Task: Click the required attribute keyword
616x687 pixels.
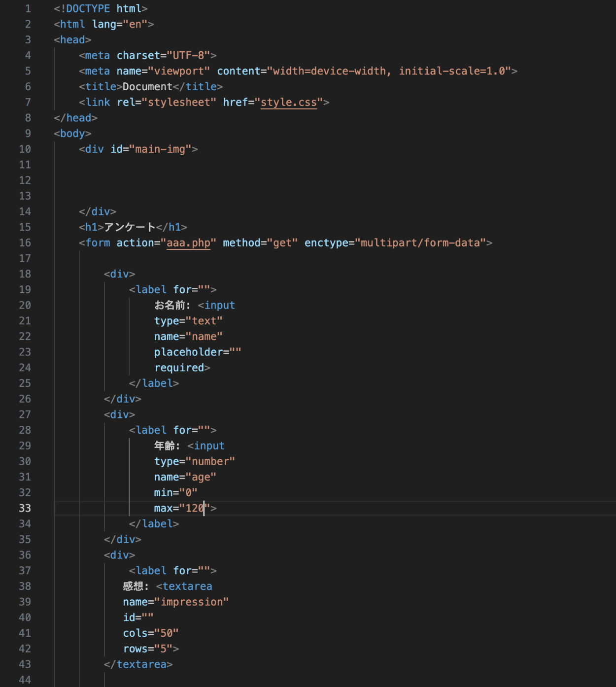Action: pos(179,368)
